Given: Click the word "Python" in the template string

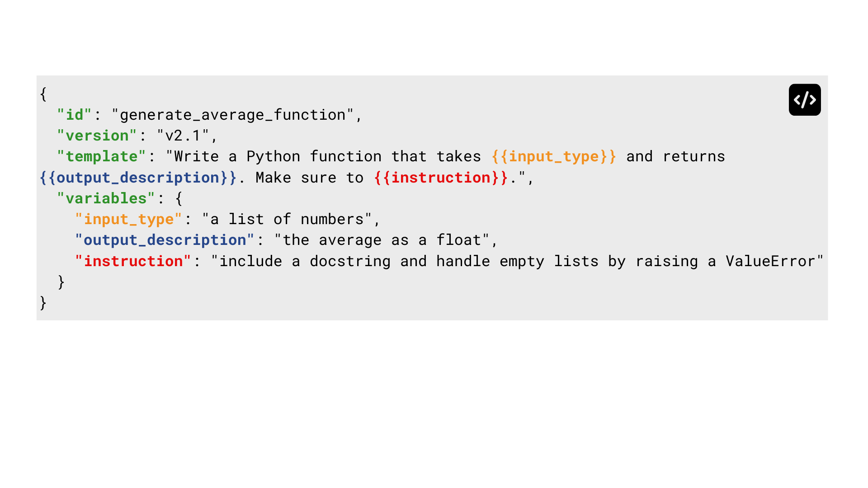Looking at the screenshot, I should tap(273, 156).
